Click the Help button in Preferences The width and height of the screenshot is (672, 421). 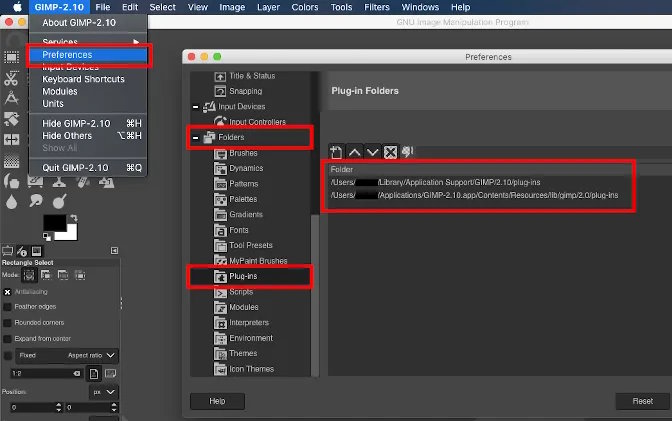(x=217, y=401)
